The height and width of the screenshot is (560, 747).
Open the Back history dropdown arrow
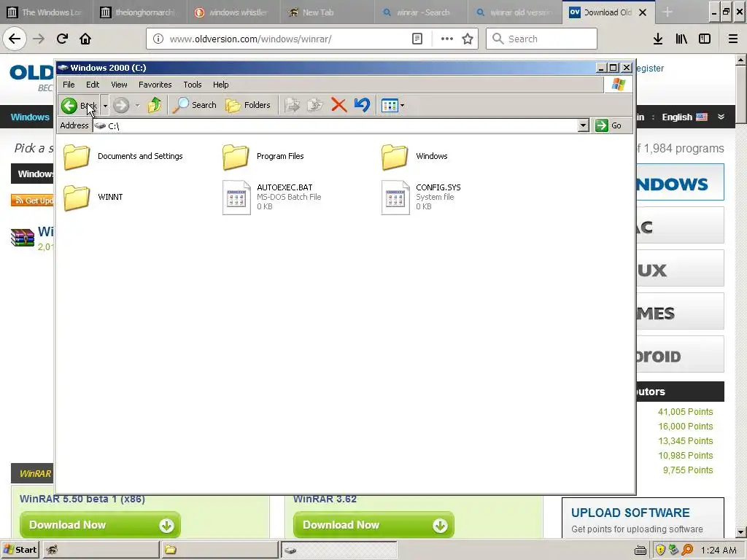click(x=105, y=105)
